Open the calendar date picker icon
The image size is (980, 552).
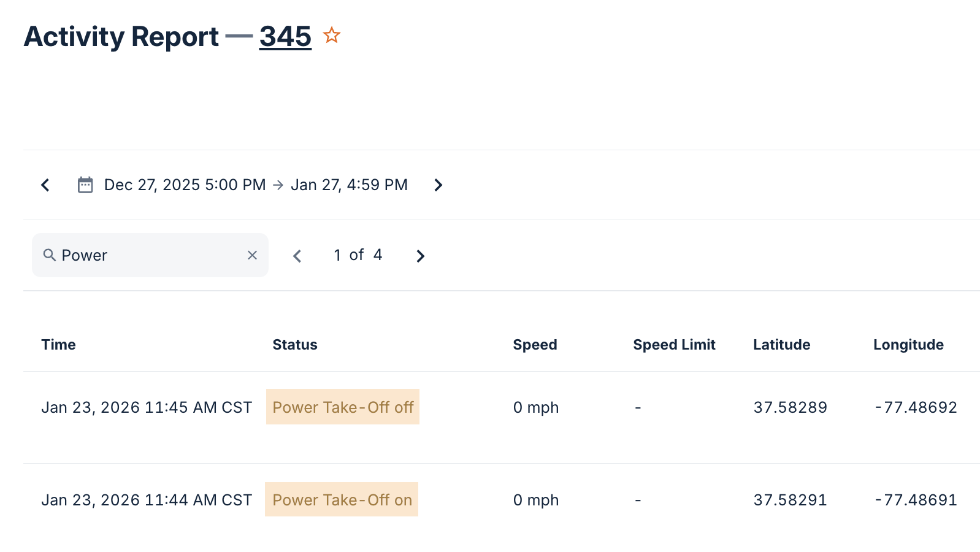[85, 184]
